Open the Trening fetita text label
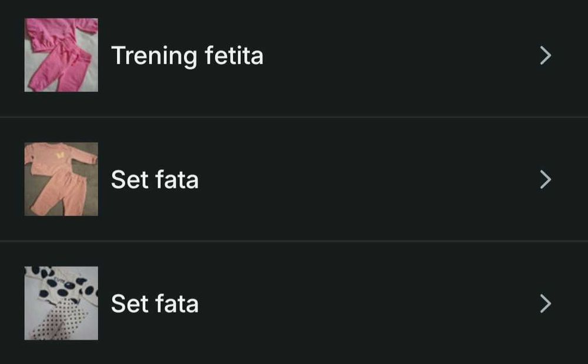Screen dimensions: 588x364 (187, 56)
